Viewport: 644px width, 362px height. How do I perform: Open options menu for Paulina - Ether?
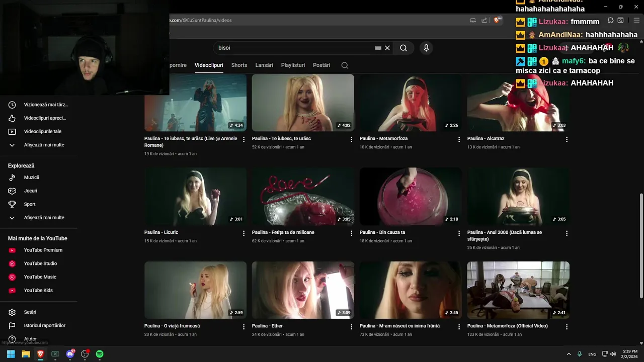click(351, 327)
